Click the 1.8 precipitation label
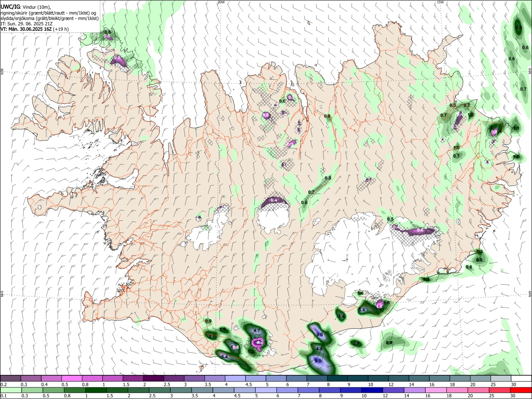Viewport: 532px width, 399px height. click(x=223, y=330)
